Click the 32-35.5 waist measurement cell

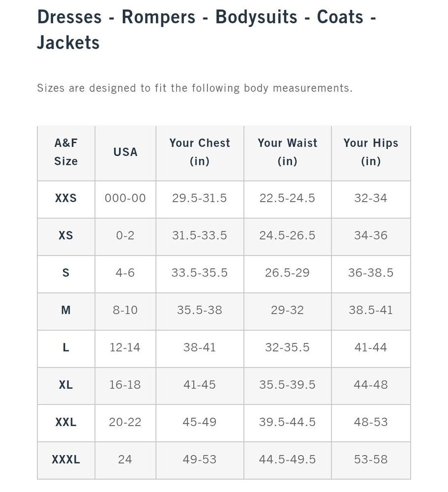click(287, 348)
